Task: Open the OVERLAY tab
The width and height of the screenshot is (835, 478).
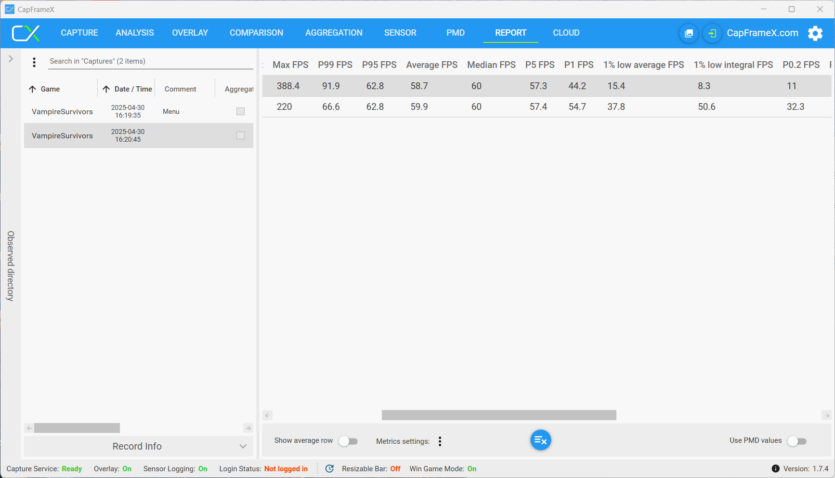Action: 190,32
